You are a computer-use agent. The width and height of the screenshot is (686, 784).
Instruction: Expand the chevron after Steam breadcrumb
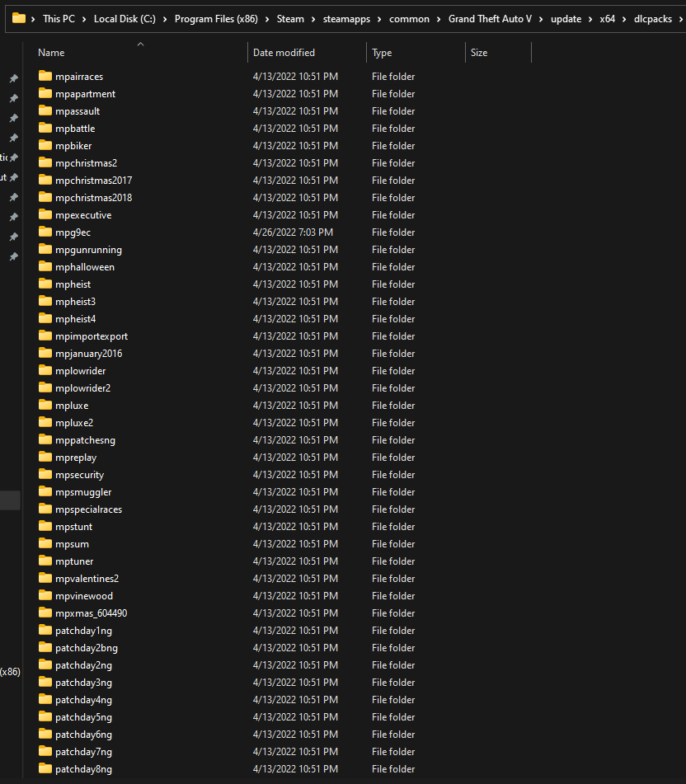click(313, 19)
